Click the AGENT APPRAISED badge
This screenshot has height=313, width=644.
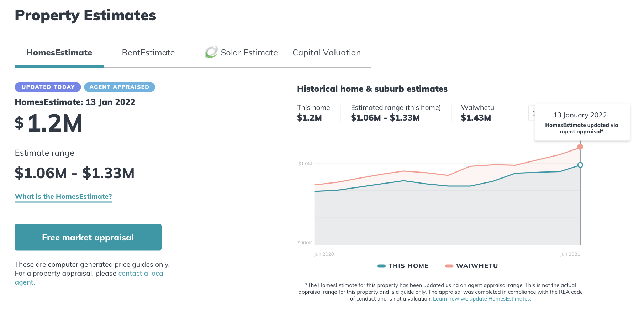pos(119,87)
